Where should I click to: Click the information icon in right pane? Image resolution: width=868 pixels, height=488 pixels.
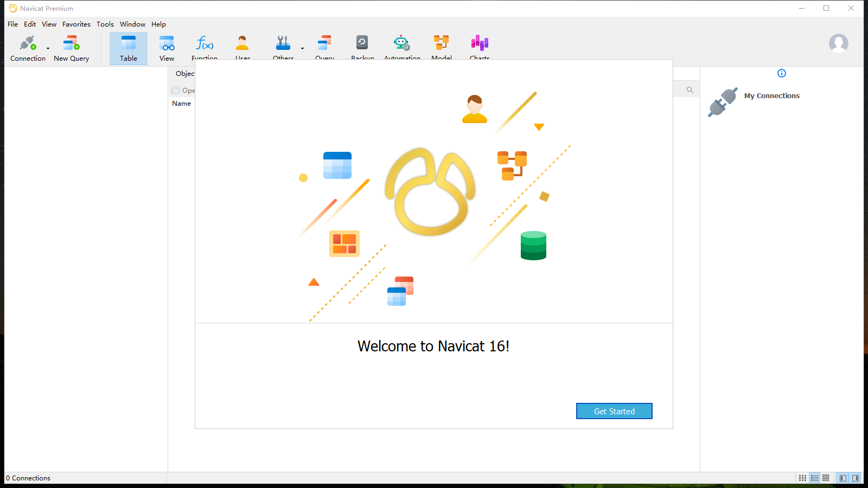tap(782, 73)
